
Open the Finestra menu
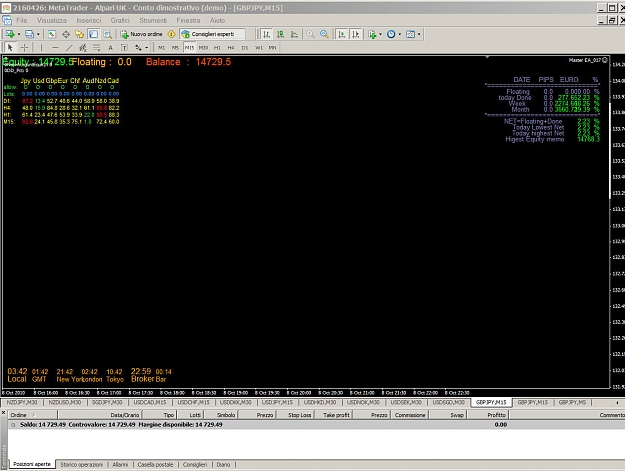(188, 20)
